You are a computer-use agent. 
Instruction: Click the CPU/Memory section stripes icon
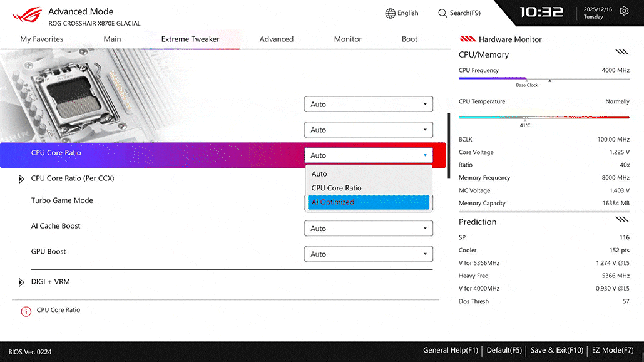point(621,53)
